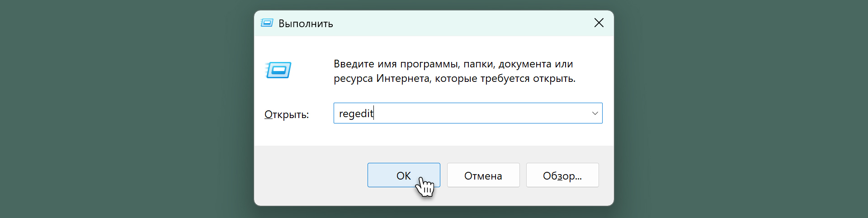The image size is (868, 218).
Task: Click the word "требуется" in the description
Action: pos(505,78)
